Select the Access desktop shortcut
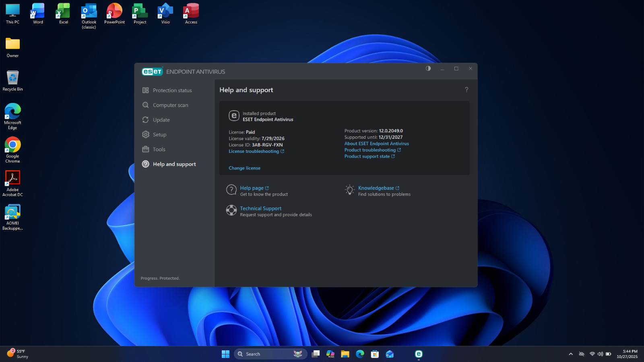 pyautogui.click(x=191, y=14)
